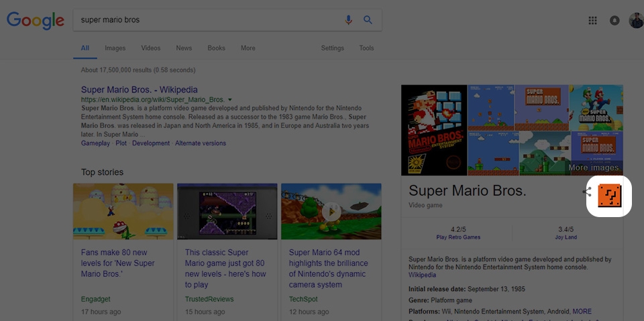
Task: Select the TechSpot source label
Action: click(303, 300)
